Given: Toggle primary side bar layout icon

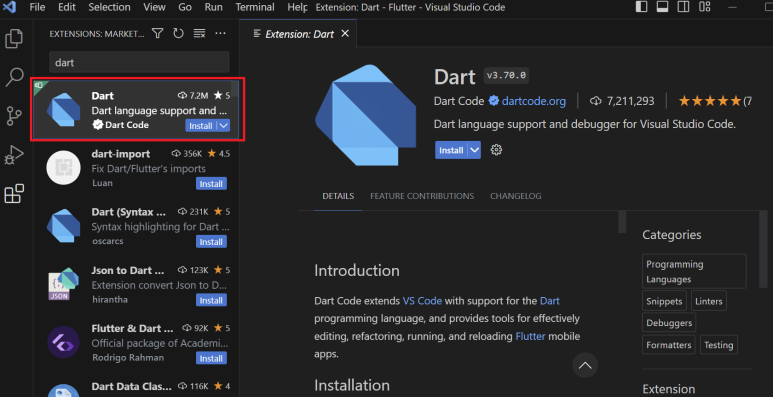Looking at the screenshot, I should pos(641,7).
